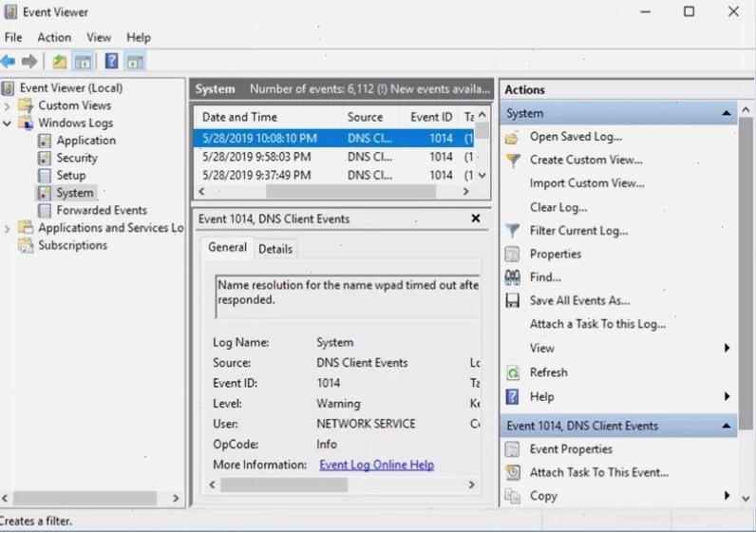The image size is (756, 533).
Task: Open the Action menu
Action: [54, 37]
